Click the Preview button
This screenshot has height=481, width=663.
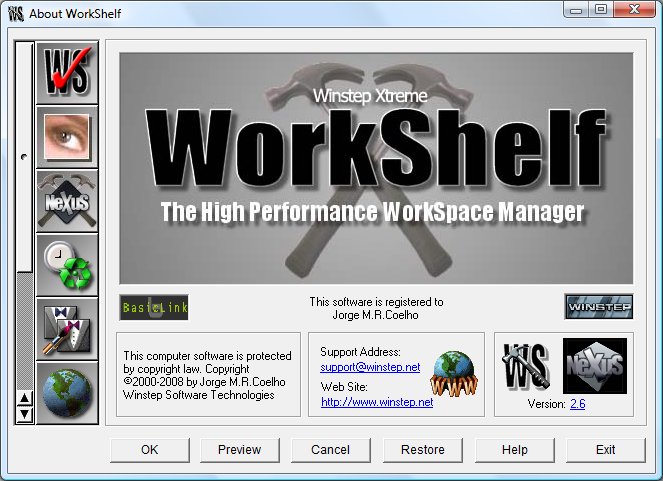tap(240, 450)
